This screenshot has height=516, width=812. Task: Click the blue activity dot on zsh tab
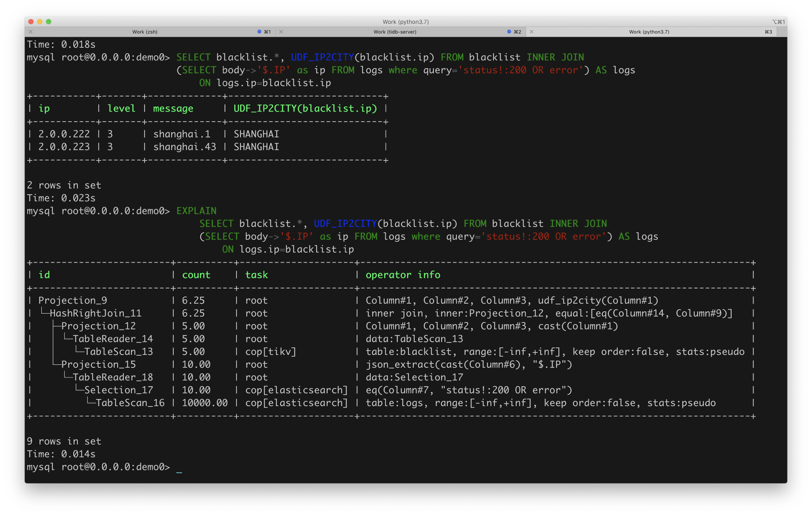click(x=259, y=32)
